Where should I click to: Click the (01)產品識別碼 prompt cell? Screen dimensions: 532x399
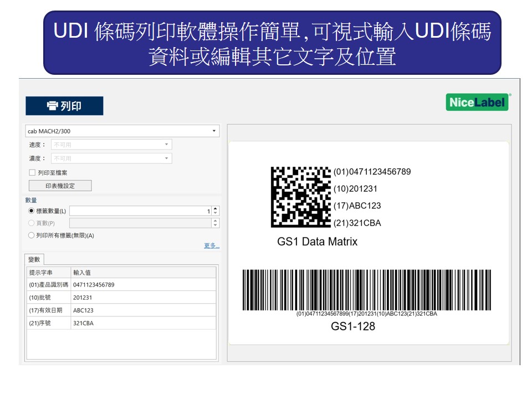[49, 285]
